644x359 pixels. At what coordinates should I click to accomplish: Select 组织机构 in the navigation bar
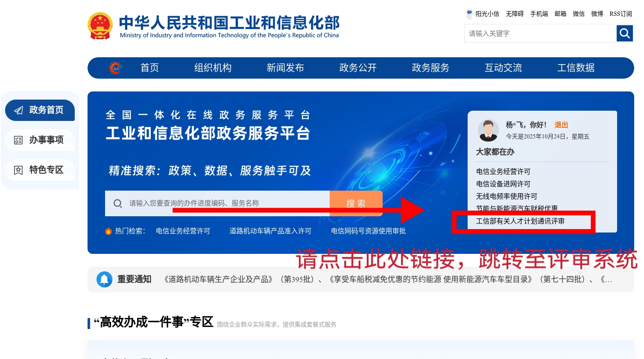(213, 68)
